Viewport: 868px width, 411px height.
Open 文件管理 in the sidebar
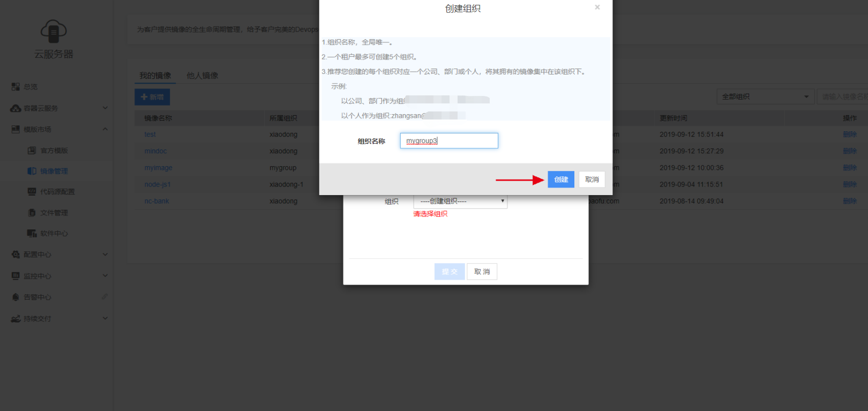(54, 213)
